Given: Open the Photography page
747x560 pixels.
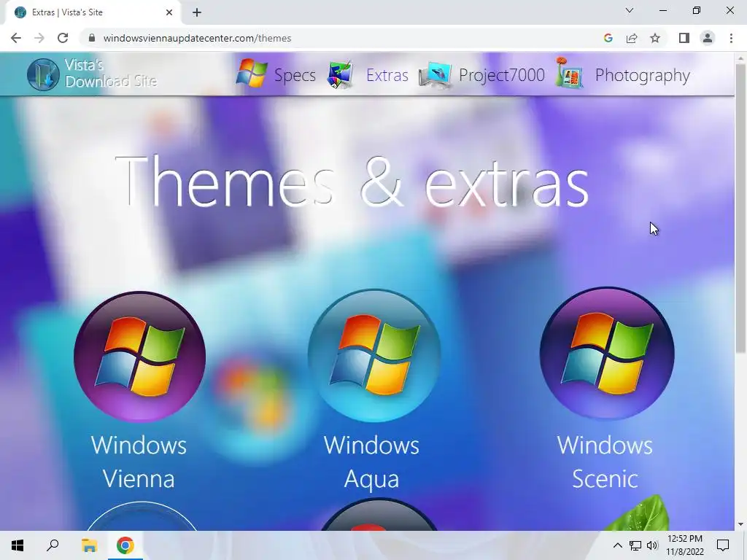Looking at the screenshot, I should coord(642,75).
